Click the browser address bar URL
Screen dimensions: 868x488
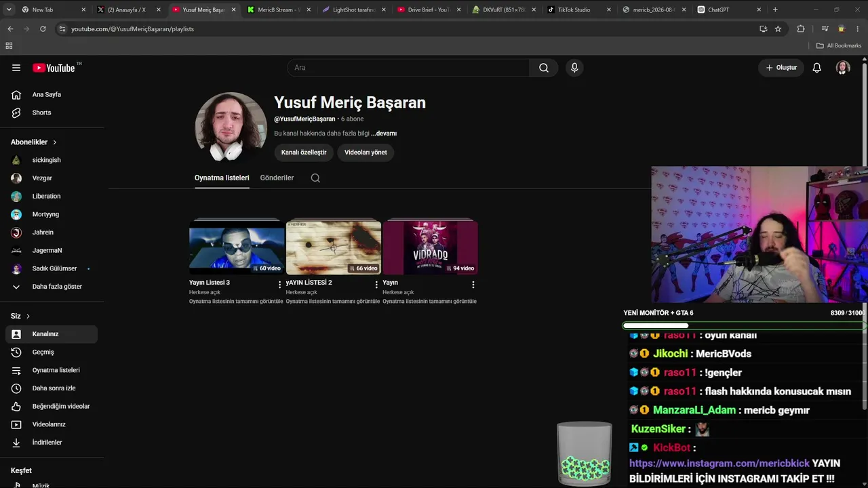[132, 29]
